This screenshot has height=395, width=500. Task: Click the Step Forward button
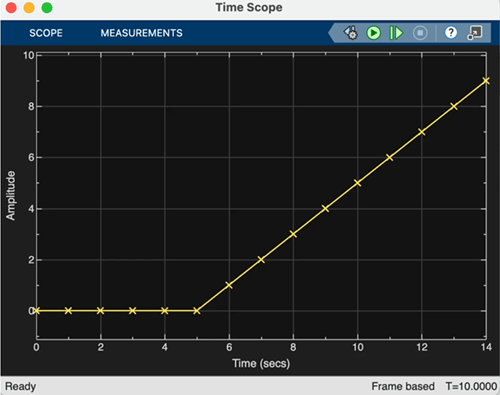pyautogui.click(x=396, y=33)
